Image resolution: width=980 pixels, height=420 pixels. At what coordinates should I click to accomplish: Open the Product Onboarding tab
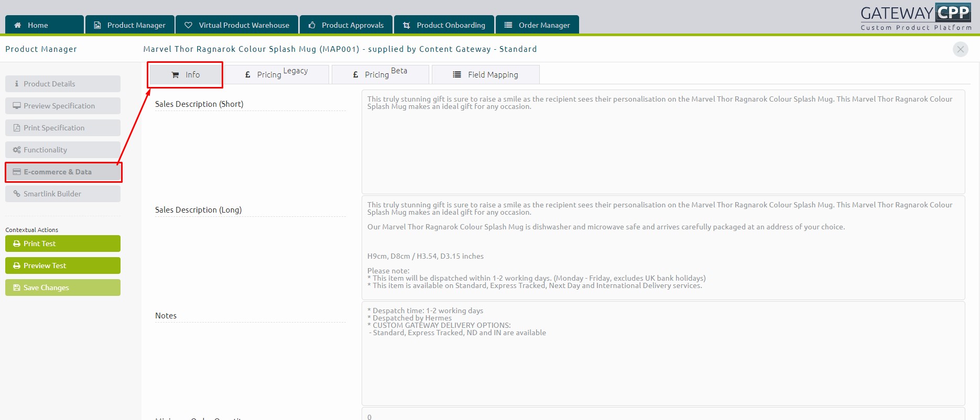coord(444,25)
